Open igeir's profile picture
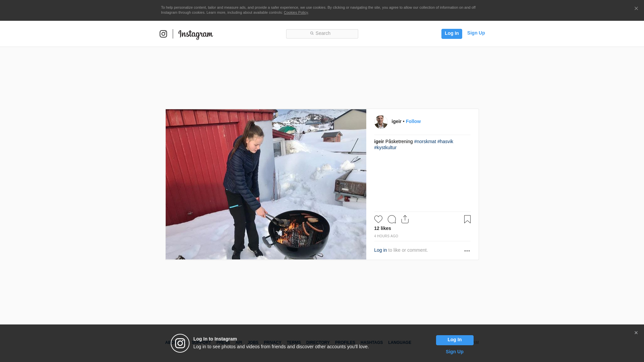The height and width of the screenshot is (362, 644). (381, 122)
